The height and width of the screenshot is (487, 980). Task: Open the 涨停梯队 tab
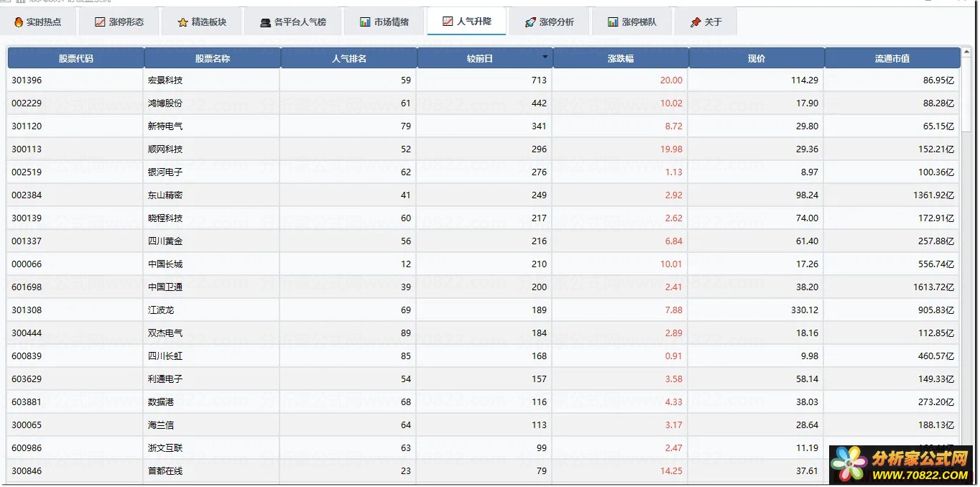tap(632, 22)
